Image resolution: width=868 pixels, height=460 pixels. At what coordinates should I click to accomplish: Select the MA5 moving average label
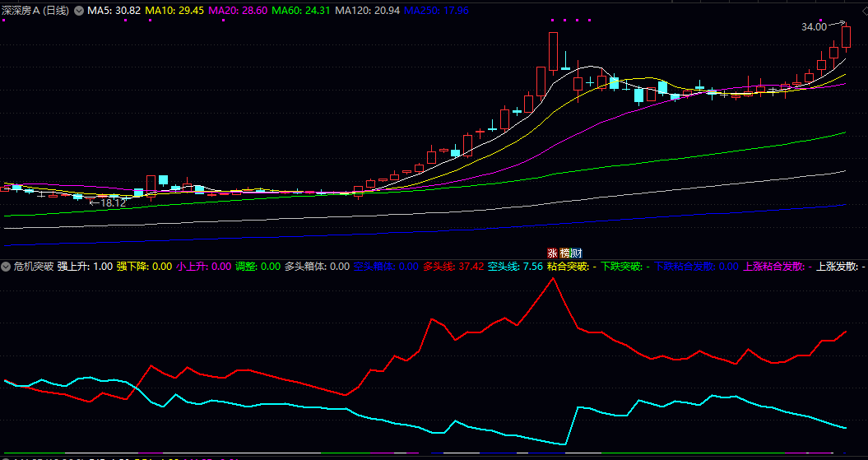click(x=114, y=11)
